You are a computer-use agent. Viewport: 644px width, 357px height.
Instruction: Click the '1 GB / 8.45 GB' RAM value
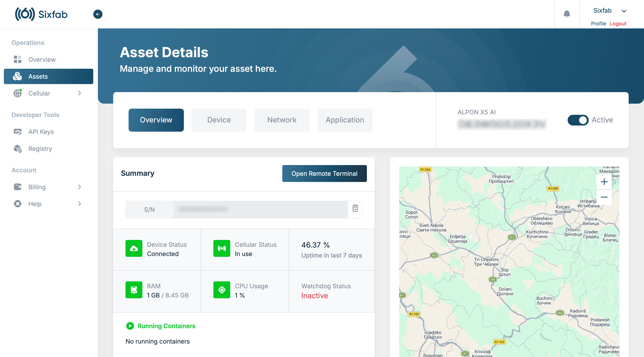pyautogui.click(x=168, y=295)
